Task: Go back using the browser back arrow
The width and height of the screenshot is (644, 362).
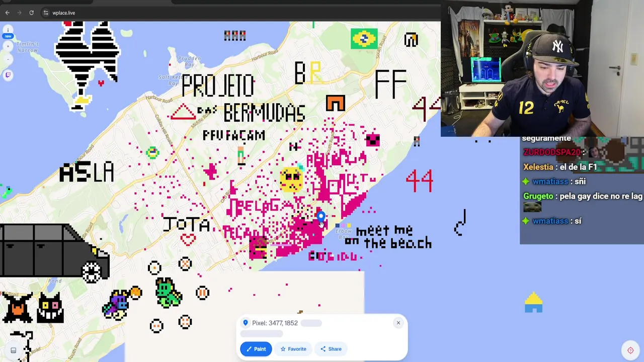Action: [x=7, y=13]
